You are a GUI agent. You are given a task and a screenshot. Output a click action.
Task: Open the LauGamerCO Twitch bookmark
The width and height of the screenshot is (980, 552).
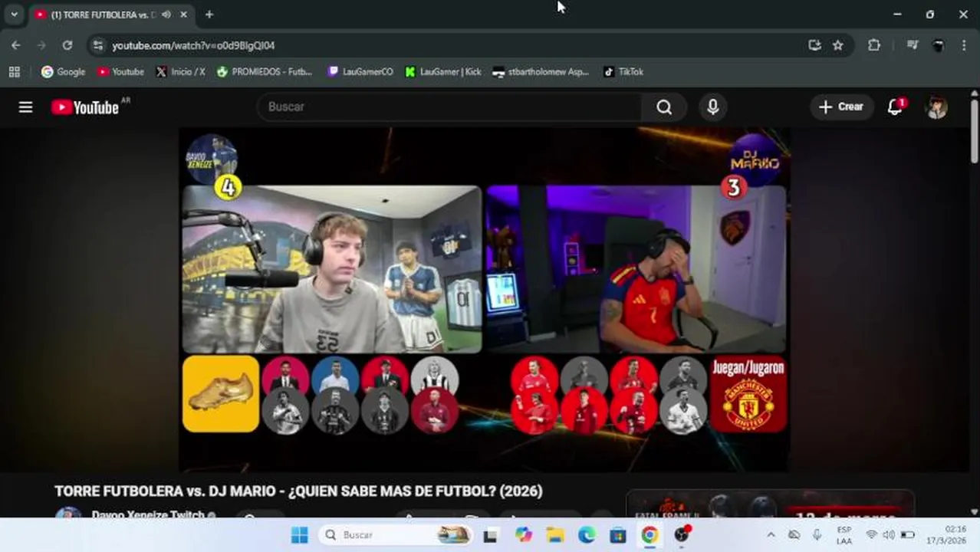pos(360,72)
